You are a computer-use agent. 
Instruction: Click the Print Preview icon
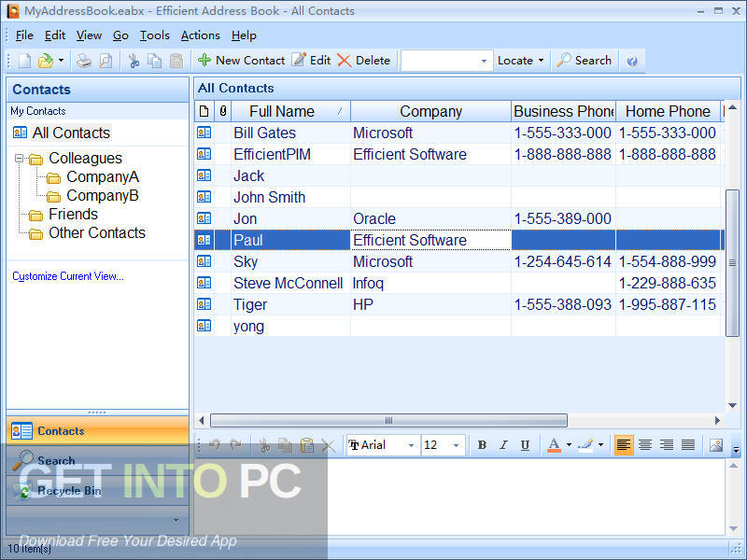[106, 61]
